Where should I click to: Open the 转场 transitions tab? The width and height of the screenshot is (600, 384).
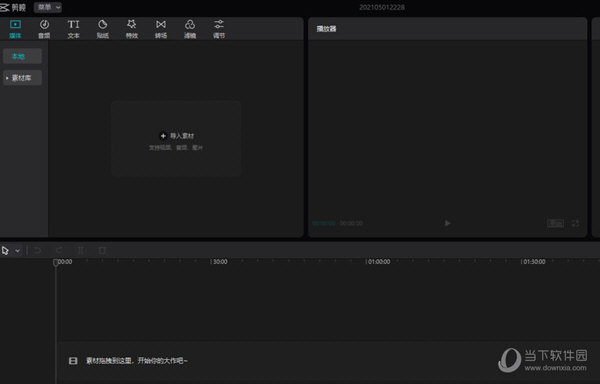coord(161,29)
